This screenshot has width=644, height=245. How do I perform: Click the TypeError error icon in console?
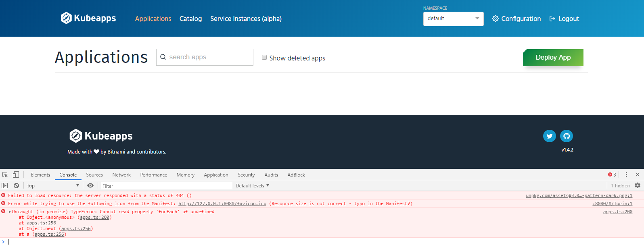point(3,211)
